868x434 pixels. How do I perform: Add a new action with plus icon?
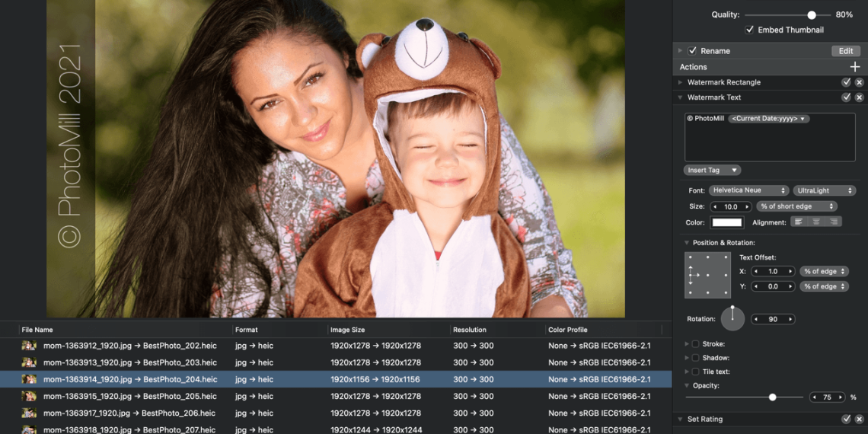click(x=854, y=67)
